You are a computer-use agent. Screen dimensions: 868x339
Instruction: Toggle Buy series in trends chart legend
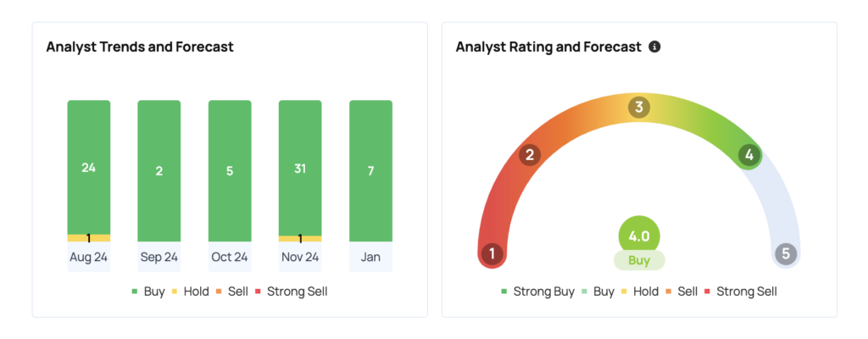tap(147, 291)
